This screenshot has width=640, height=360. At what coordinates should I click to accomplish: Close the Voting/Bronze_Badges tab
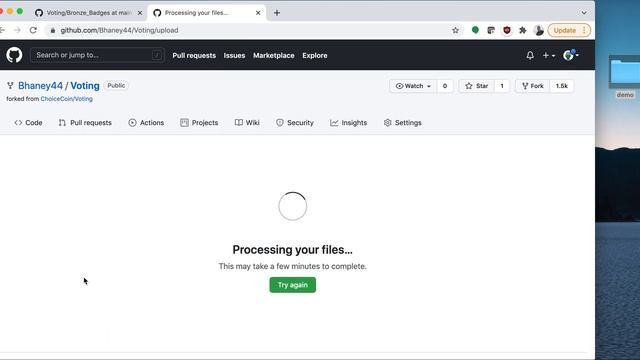coord(140,13)
